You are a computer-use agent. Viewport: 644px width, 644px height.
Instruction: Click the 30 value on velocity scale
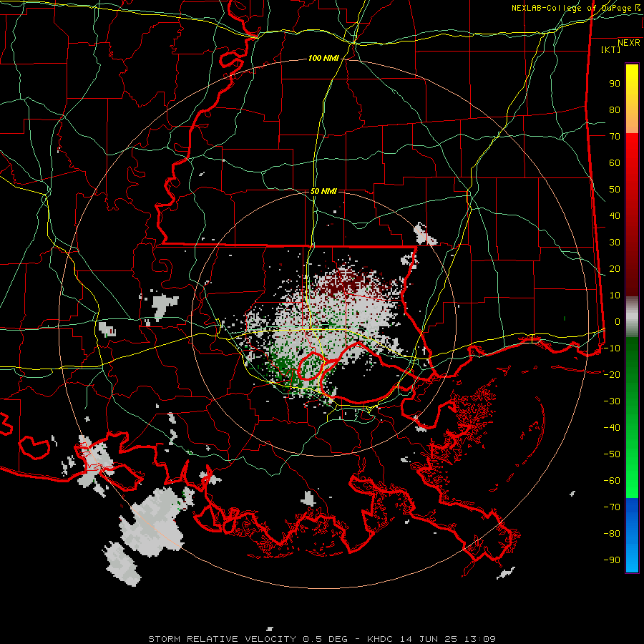(615, 243)
